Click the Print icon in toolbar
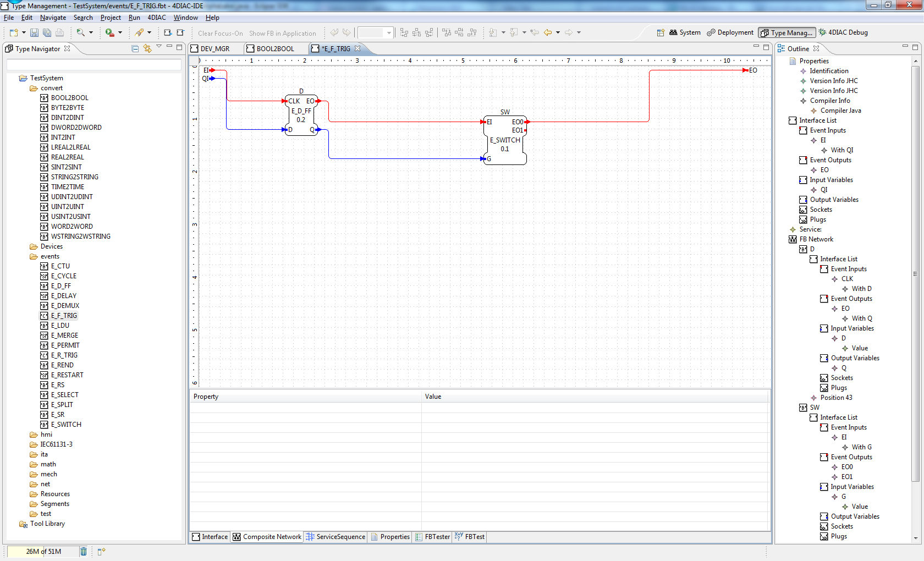The width and height of the screenshot is (924, 561). 60,33
